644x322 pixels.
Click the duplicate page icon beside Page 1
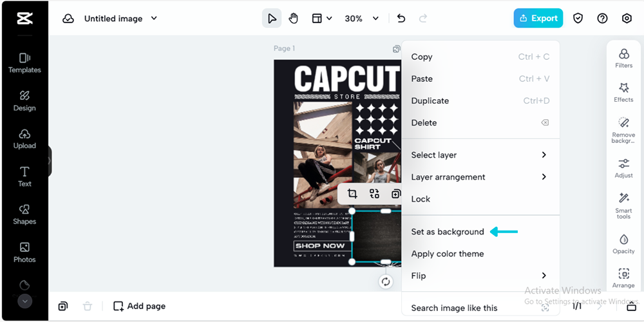click(x=396, y=49)
